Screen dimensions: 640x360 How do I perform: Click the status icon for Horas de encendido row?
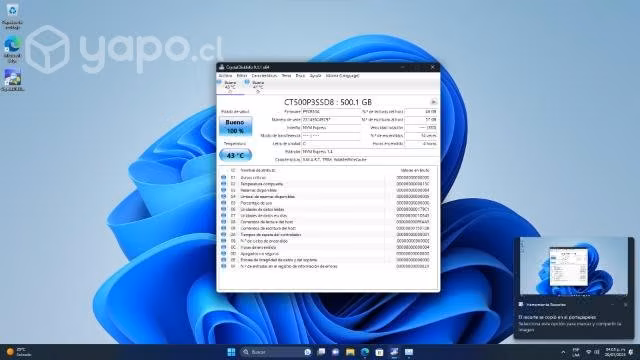click(x=223, y=247)
